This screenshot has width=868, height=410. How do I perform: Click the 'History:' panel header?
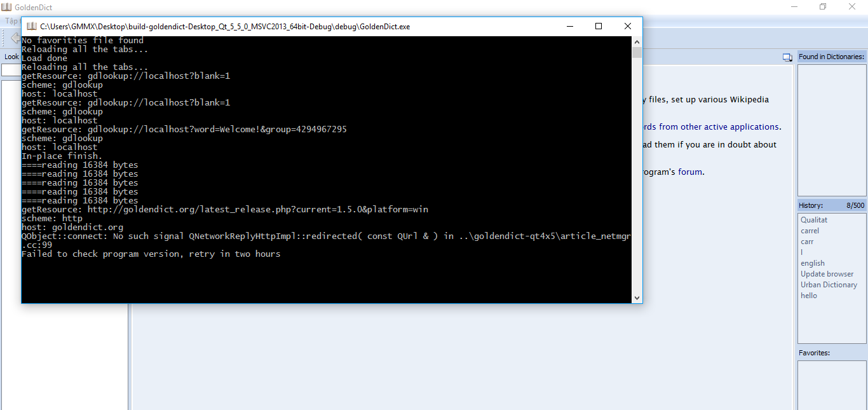click(811, 205)
